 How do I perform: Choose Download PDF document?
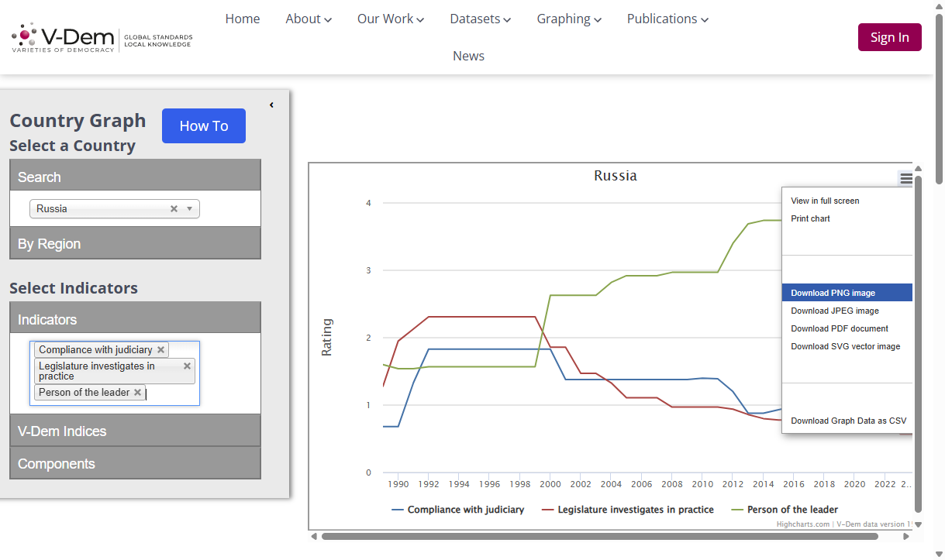[847, 328]
